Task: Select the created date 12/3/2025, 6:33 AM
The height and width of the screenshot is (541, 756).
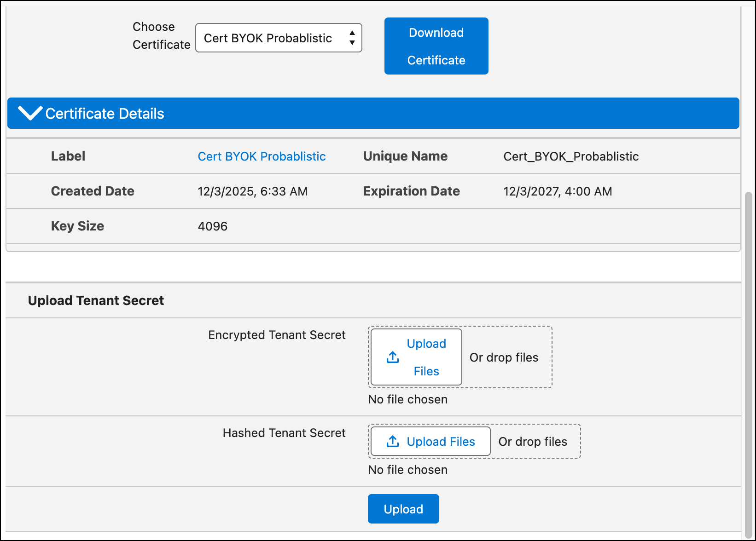Action: [x=253, y=191]
